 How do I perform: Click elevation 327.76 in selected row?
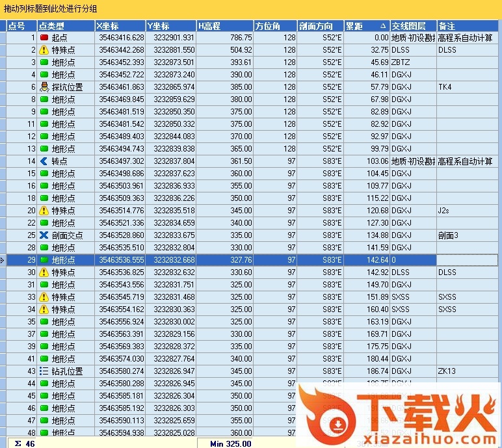tap(225, 260)
